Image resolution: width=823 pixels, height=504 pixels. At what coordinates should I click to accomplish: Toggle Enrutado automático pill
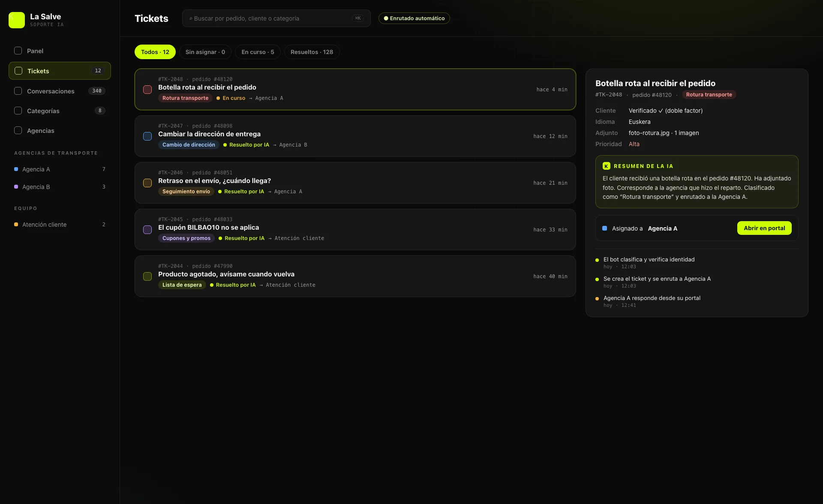pos(414,18)
